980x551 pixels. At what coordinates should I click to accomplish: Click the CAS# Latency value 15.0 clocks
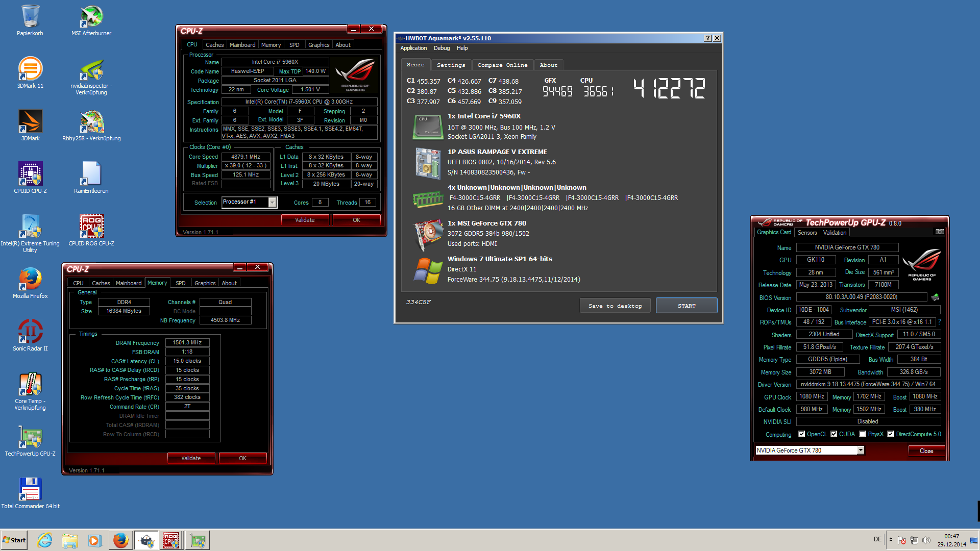pos(187,361)
